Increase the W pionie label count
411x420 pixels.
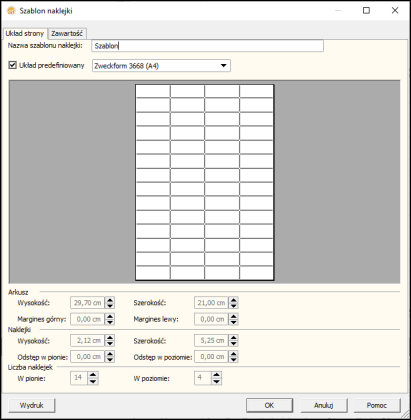93,375
